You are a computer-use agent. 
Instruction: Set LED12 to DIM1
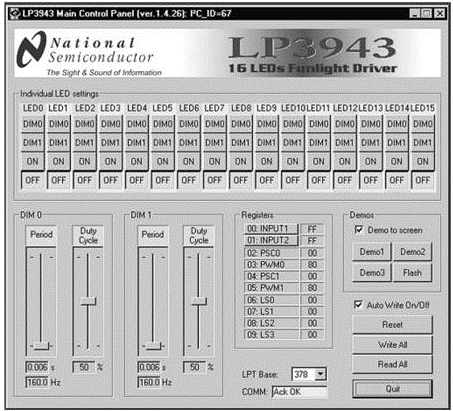pos(345,143)
